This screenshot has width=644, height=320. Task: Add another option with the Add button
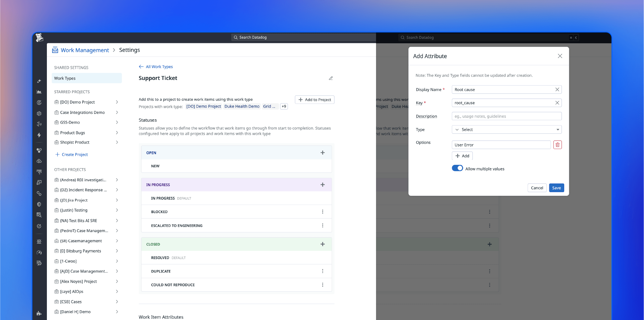[x=462, y=156]
